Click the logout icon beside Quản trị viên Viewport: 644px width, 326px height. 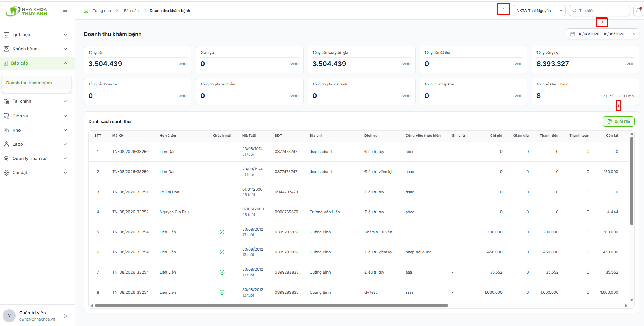pos(66,316)
